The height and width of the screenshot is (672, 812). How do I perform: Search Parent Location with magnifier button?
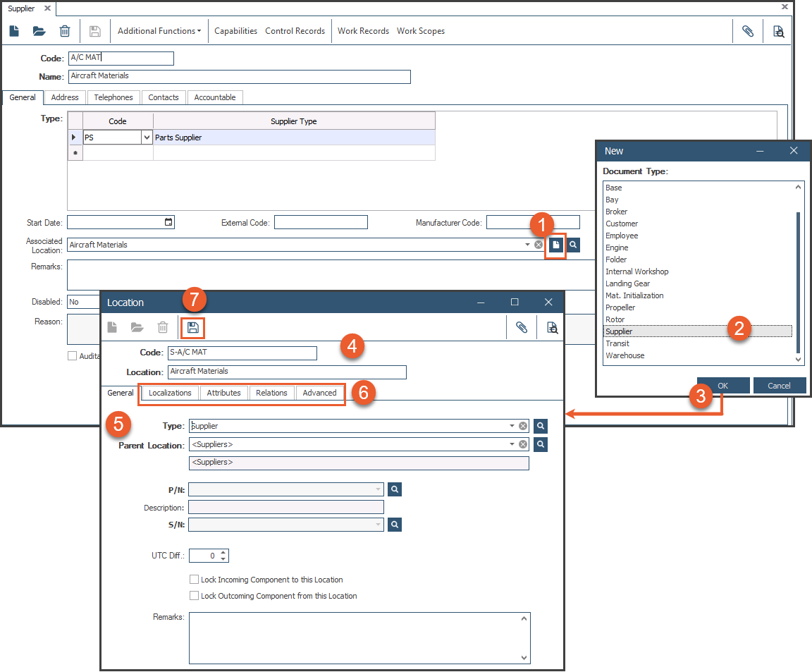pyautogui.click(x=541, y=444)
